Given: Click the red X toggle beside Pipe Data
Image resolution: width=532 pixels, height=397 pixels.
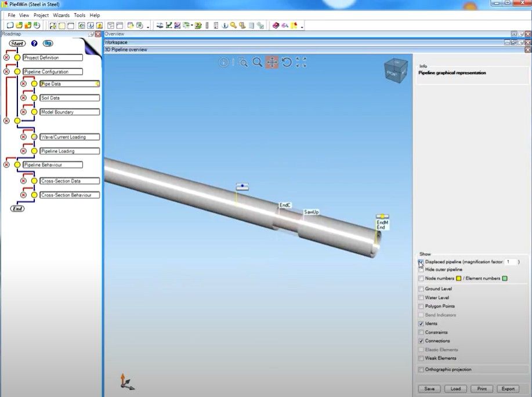Looking at the screenshot, I should pyautogui.click(x=23, y=83).
